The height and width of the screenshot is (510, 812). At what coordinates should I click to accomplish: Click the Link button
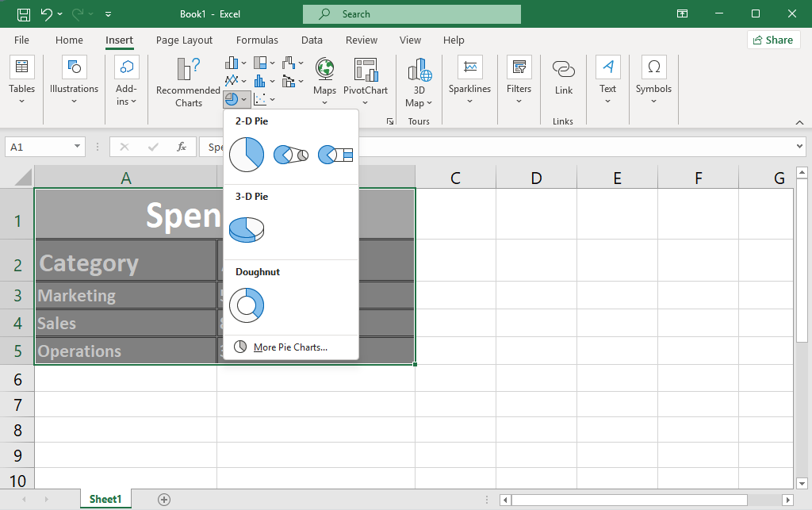[x=564, y=77]
